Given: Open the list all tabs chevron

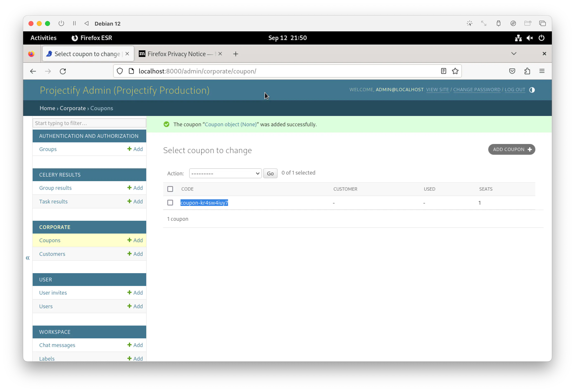Looking at the screenshot, I should (x=514, y=54).
